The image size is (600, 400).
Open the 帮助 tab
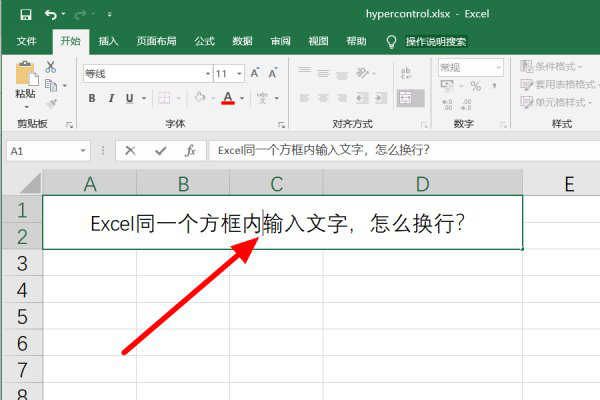356,41
